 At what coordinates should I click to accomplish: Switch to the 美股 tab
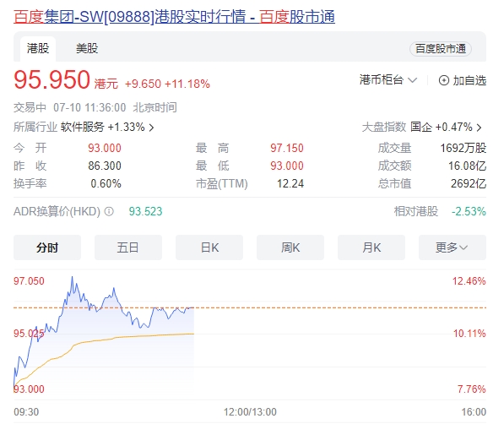click(x=87, y=49)
